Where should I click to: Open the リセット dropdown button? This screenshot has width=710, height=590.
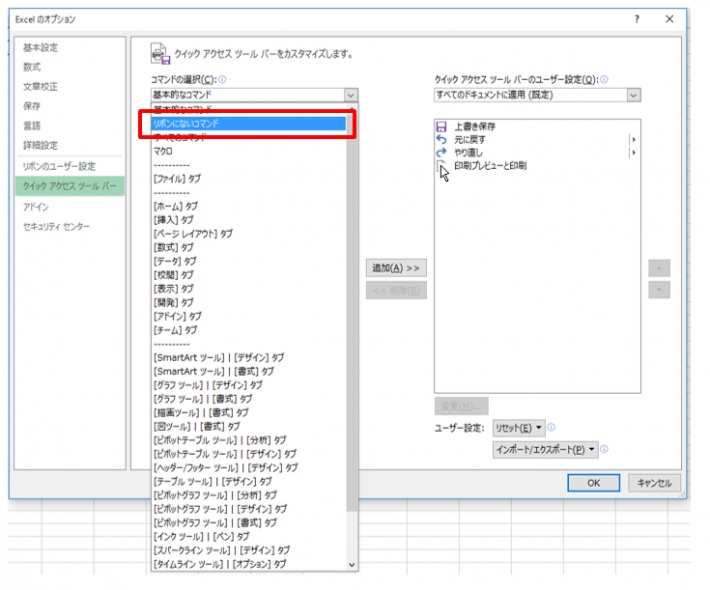pos(519,428)
